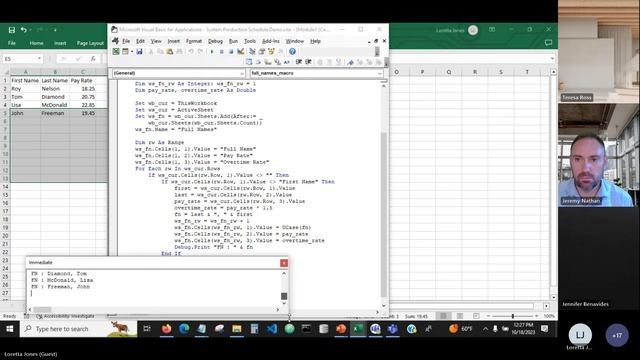This screenshot has height=360, width=640.
Task: Click the Windows Start button
Action: [x=10, y=329]
